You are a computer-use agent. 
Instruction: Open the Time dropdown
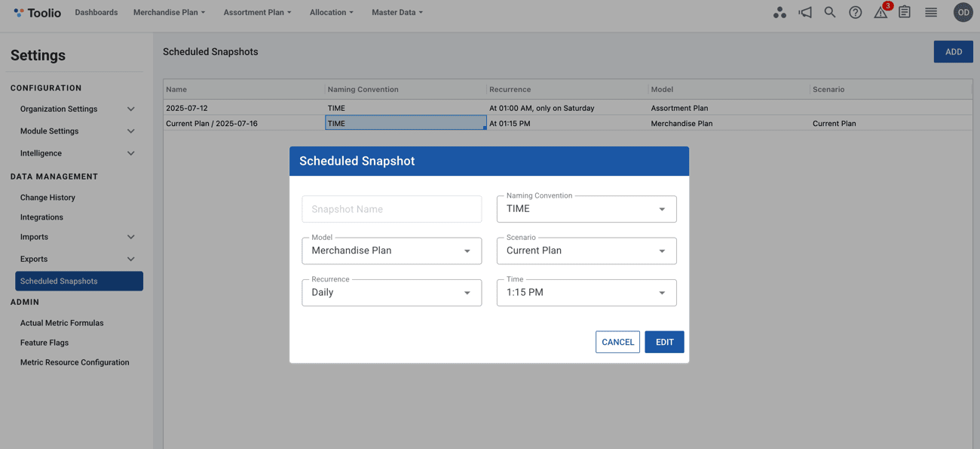point(586,293)
